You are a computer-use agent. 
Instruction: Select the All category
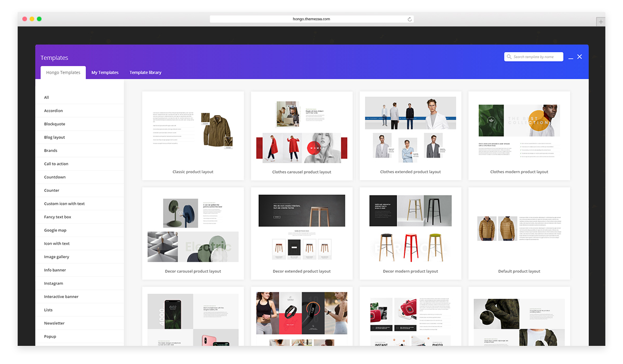[79, 97]
